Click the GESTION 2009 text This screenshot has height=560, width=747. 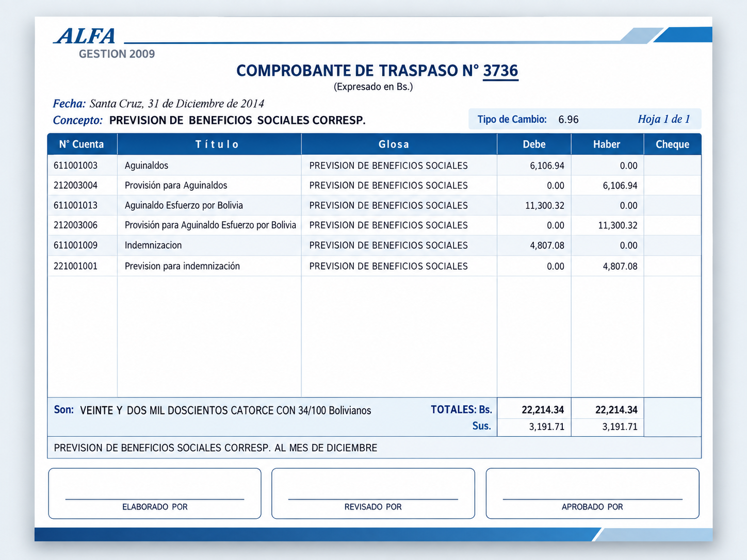pos(117,54)
